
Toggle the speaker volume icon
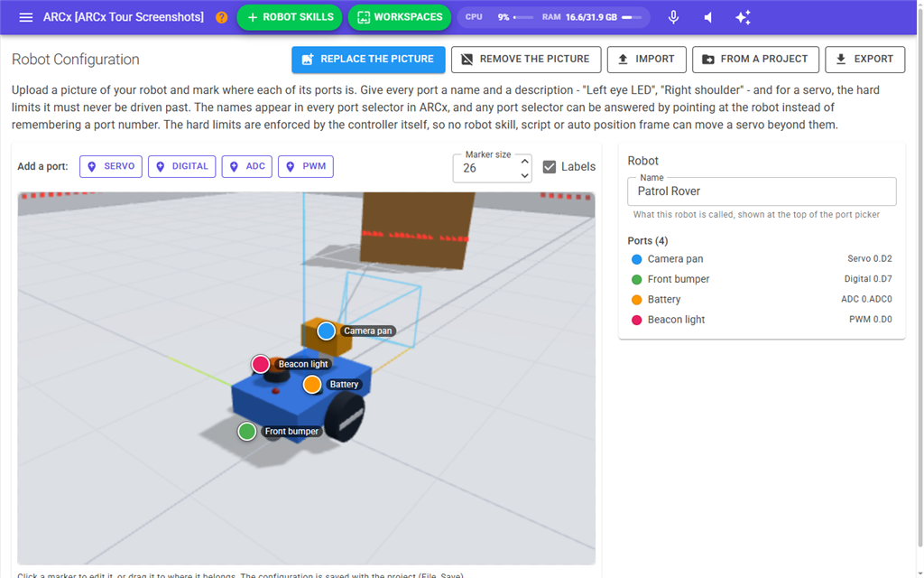coord(708,17)
